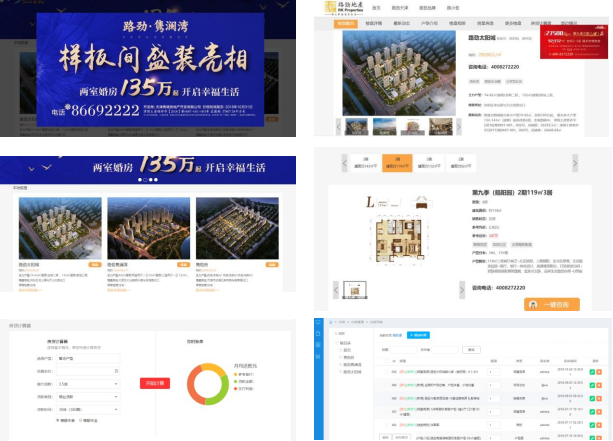Open the modules grid icon in admin sidebar
Screen dimensions: 613x441
[x=318, y=345]
